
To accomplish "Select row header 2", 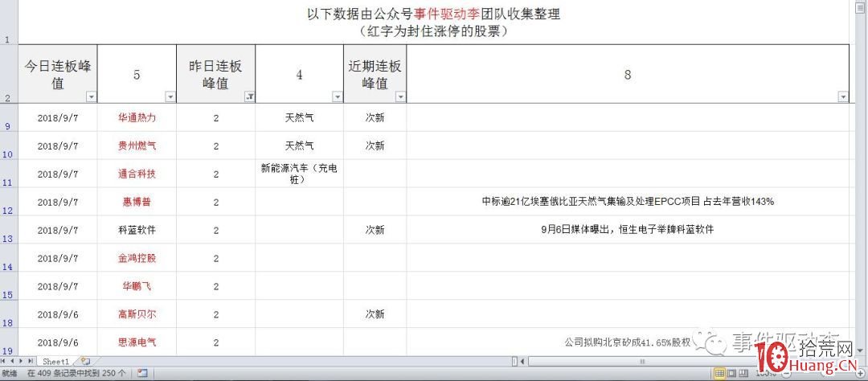I will [8, 74].
